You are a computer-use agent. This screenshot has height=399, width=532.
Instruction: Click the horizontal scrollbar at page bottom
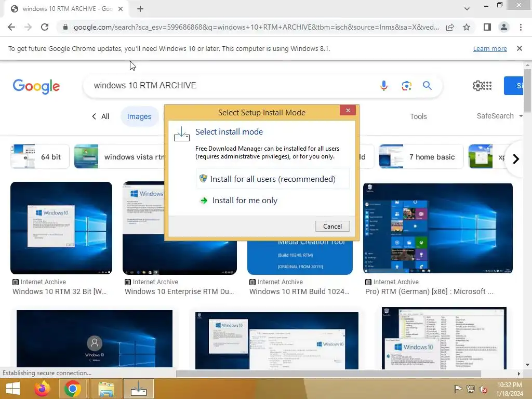point(328,374)
